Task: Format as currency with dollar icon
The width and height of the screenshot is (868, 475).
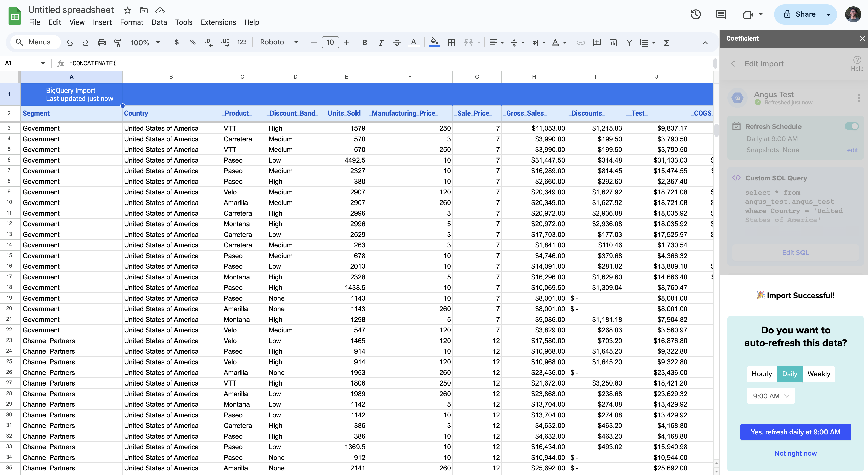Action: pyautogui.click(x=176, y=42)
